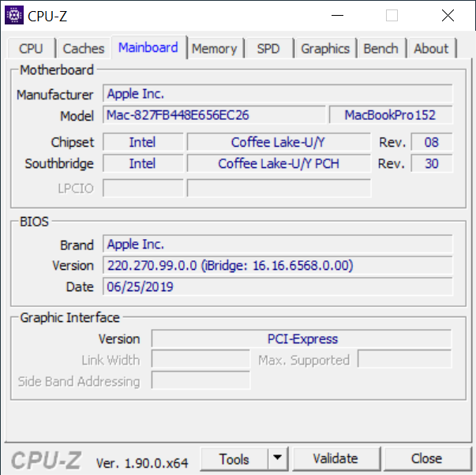Click the empty Side Band Addressing field
The height and width of the screenshot is (475, 476).
(x=201, y=380)
